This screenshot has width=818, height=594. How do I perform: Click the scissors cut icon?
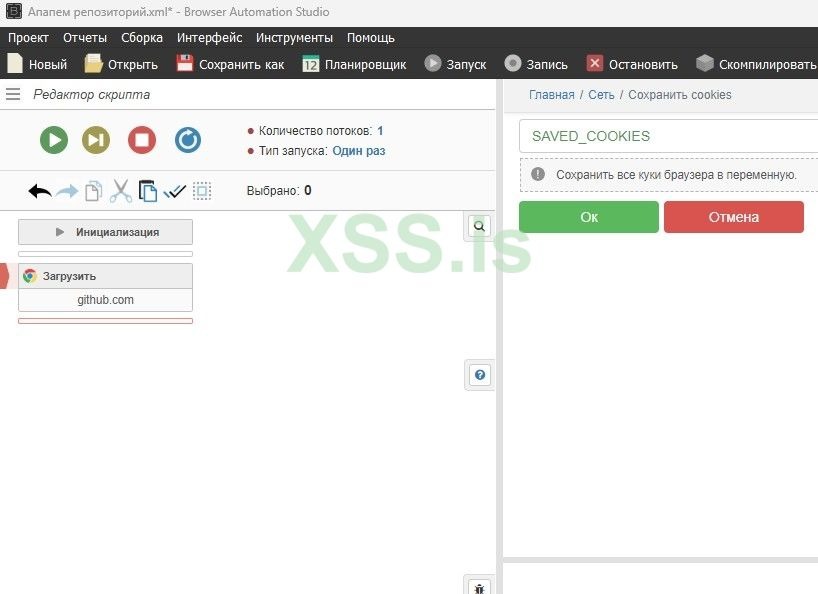point(121,191)
